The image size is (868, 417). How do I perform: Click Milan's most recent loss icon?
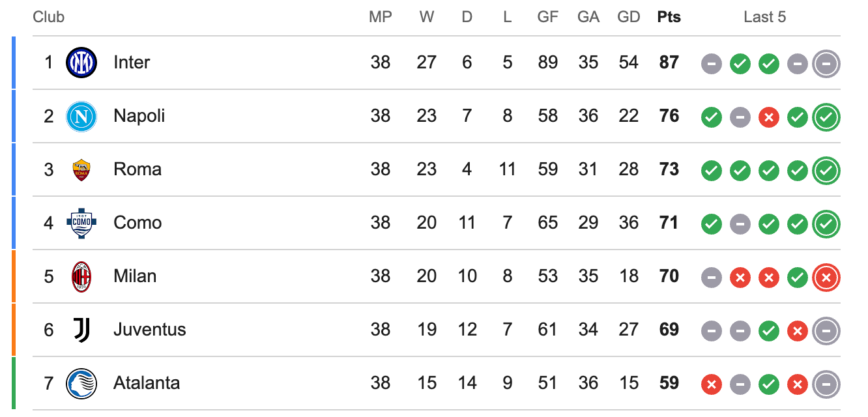tap(826, 277)
